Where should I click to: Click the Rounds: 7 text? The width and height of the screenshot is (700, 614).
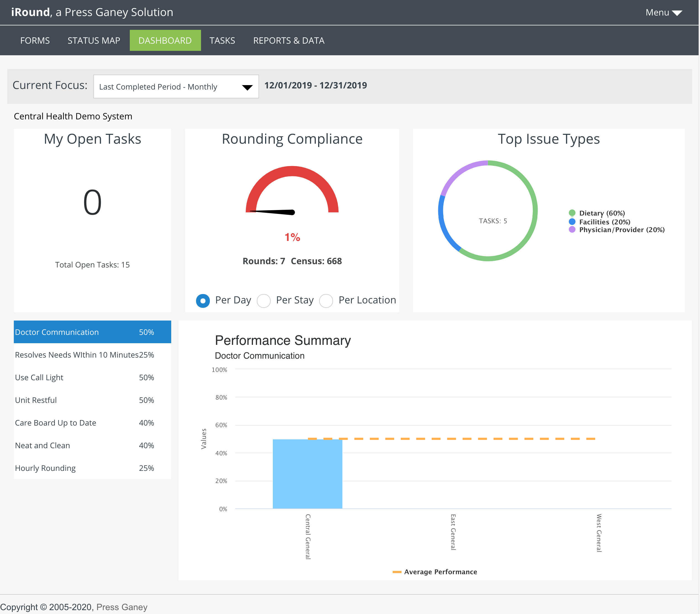264,261
